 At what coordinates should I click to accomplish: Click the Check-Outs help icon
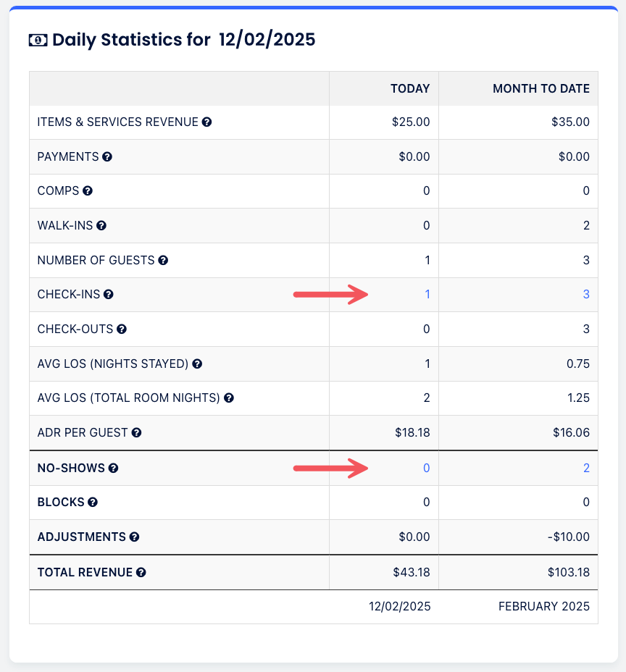[x=122, y=329]
